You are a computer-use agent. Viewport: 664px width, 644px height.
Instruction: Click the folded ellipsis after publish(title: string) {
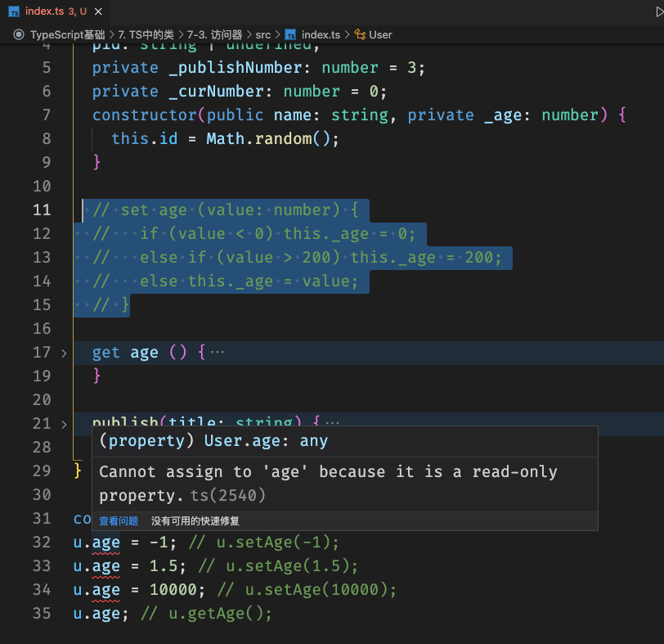coord(333,423)
